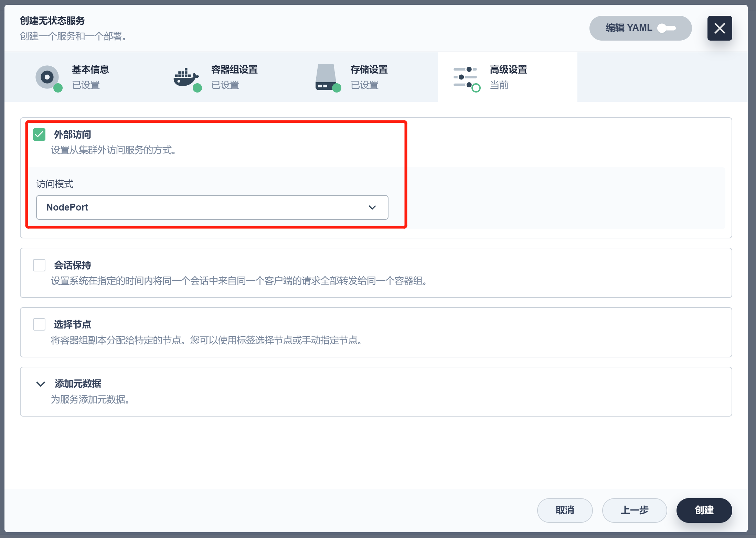Image resolution: width=756 pixels, height=538 pixels.
Task: Expand the 添加元数据 section chevron
Action: click(x=41, y=384)
